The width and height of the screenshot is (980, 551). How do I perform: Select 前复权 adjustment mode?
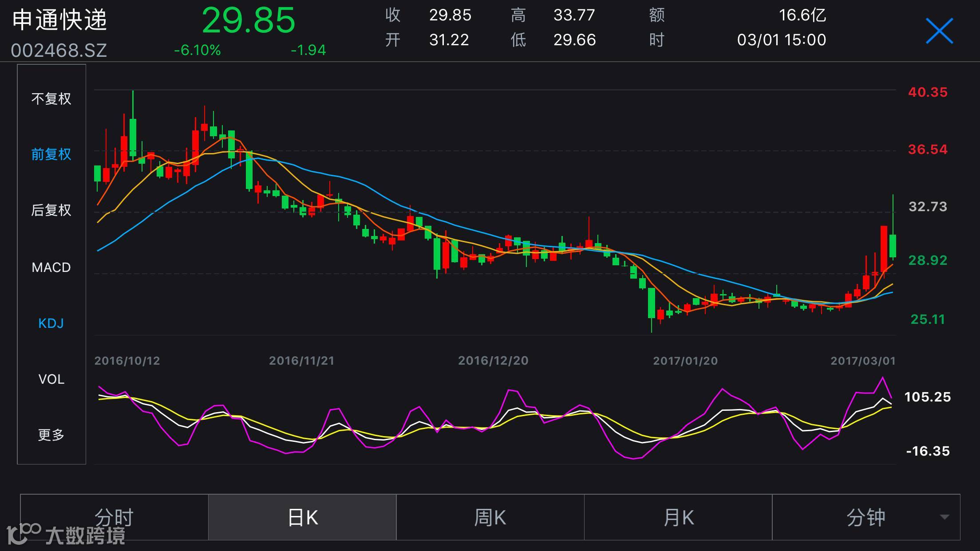click(x=51, y=154)
